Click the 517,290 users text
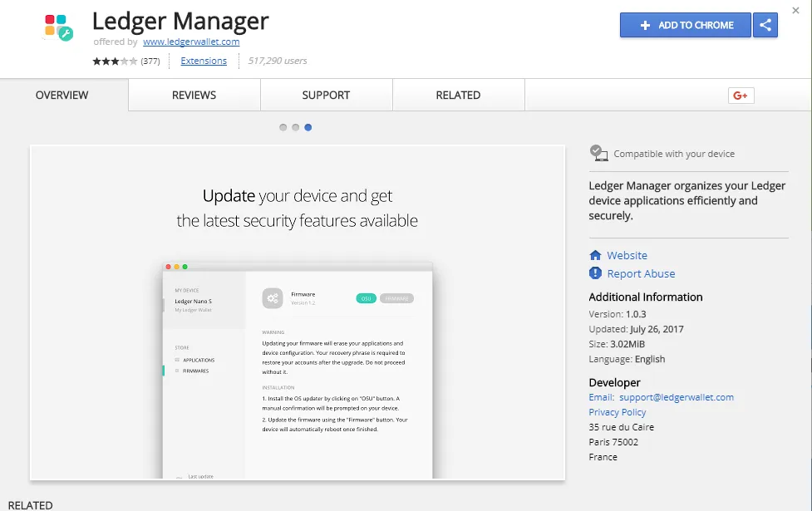 [278, 61]
